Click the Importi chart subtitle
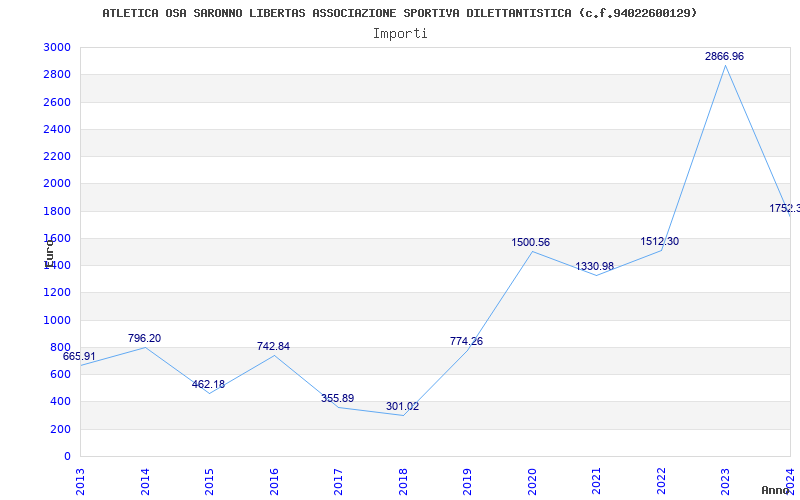 click(400, 33)
